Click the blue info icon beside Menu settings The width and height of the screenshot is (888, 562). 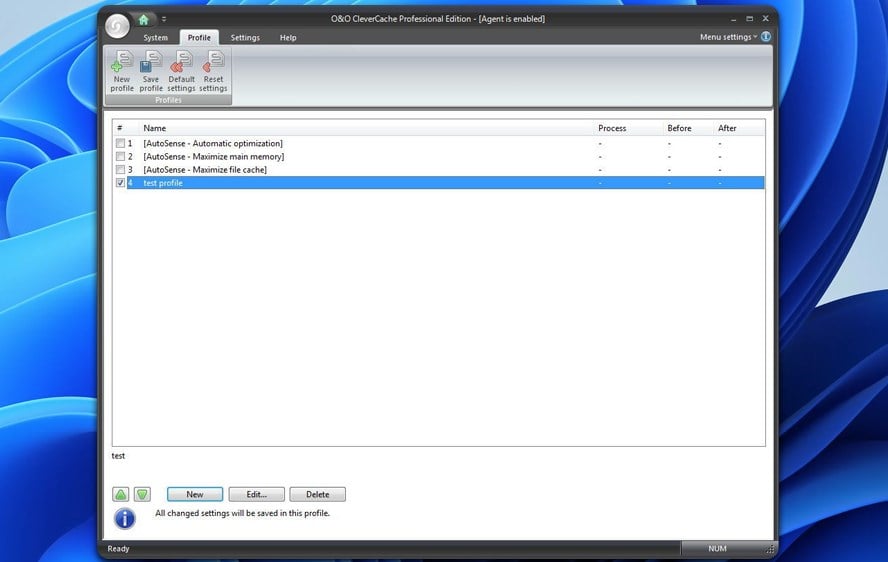pyautogui.click(x=766, y=37)
